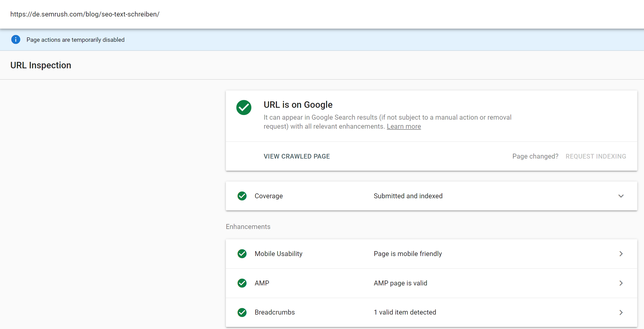The height and width of the screenshot is (329, 644).
Task: Click the large green check next to URL is on Google
Action: pyautogui.click(x=244, y=108)
